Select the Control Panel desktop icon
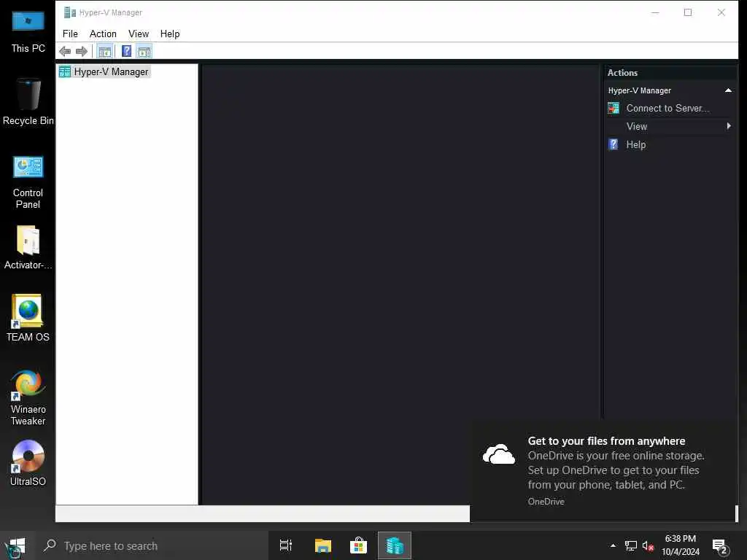Image resolution: width=747 pixels, height=560 pixels. click(x=28, y=182)
